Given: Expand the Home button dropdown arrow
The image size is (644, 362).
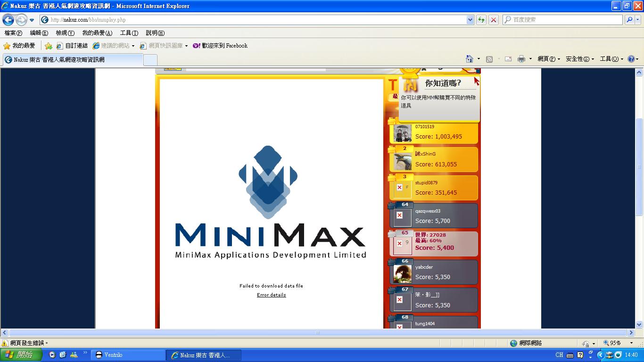Looking at the screenshot, I should click(479, 59).
